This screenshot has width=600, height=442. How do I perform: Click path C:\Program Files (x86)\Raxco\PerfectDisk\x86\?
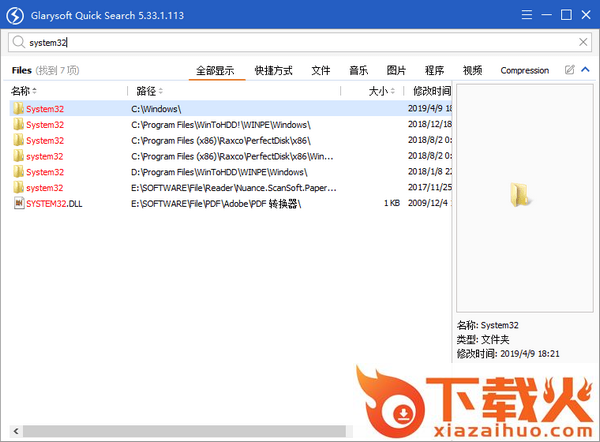[x=221, y=140]
